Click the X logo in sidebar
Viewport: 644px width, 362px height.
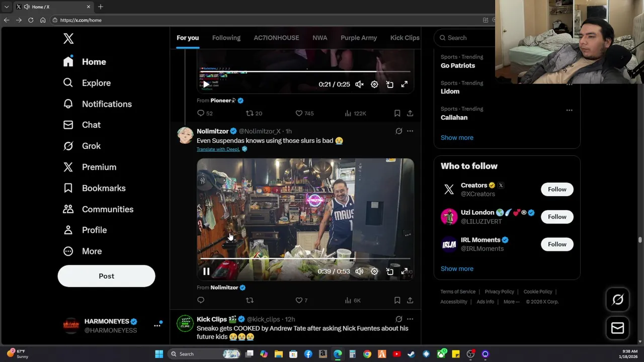(x=68, y=38)
